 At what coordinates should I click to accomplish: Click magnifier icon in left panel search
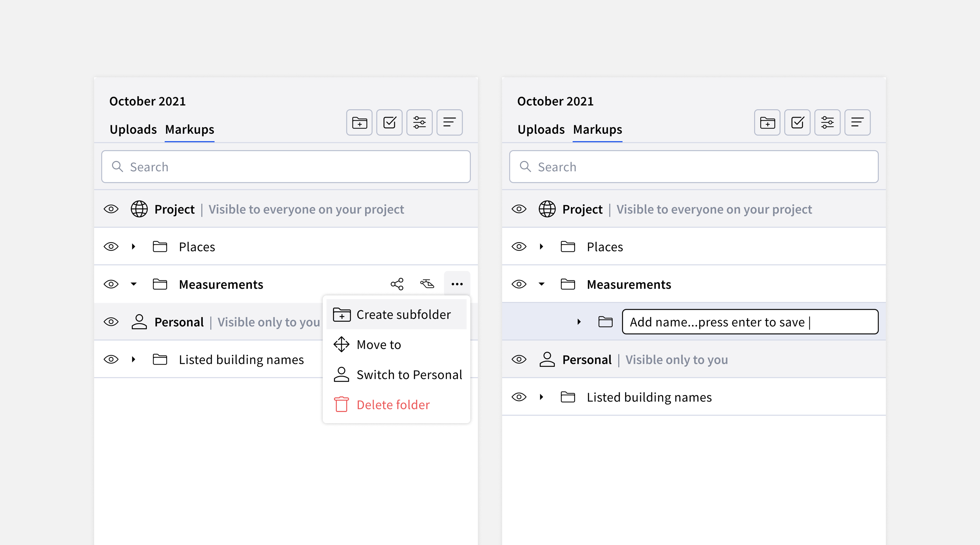click(x=117, y=167)
